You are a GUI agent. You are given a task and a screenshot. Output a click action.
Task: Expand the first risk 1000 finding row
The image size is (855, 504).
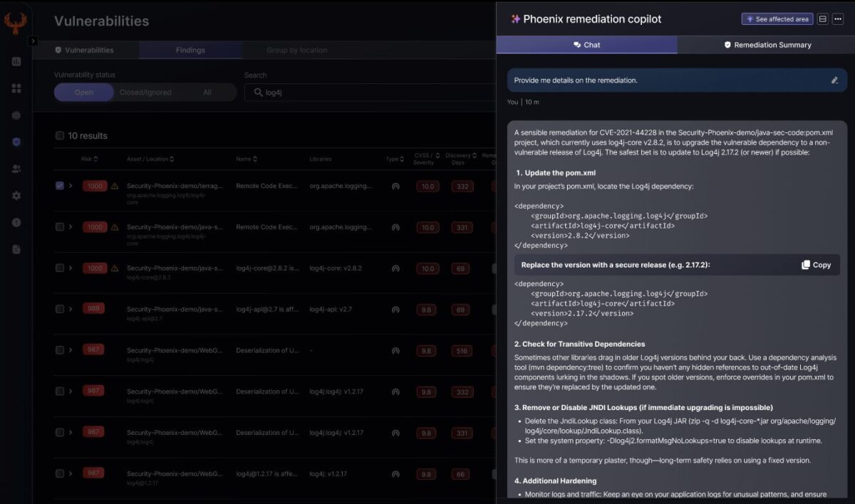(71, 186)
